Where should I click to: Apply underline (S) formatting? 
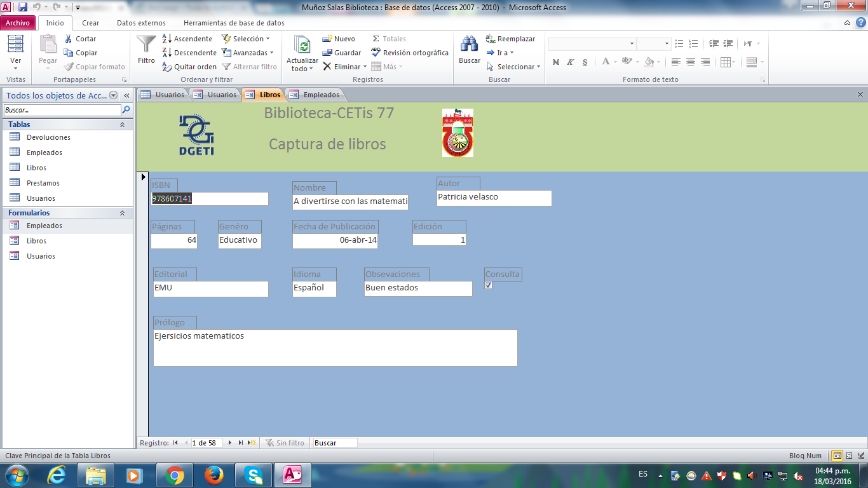[x=584, y=62]
